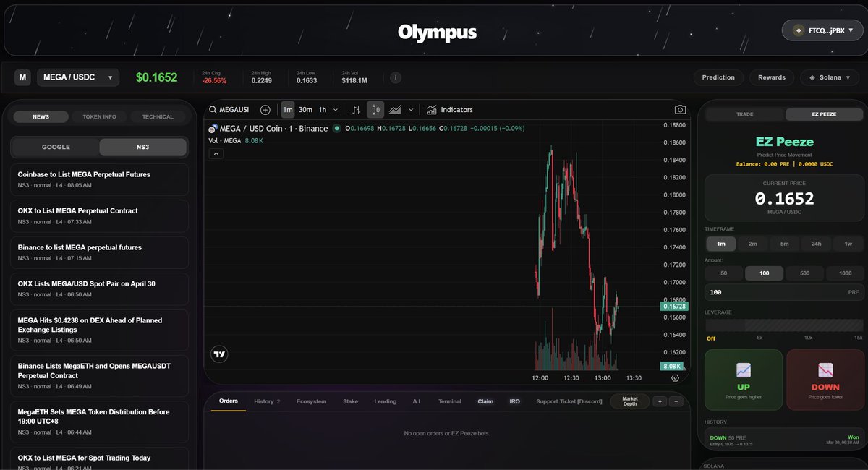This screenshot has width=868, height=470.
Task: Set leverage slider to 10x
Action: 808,338
